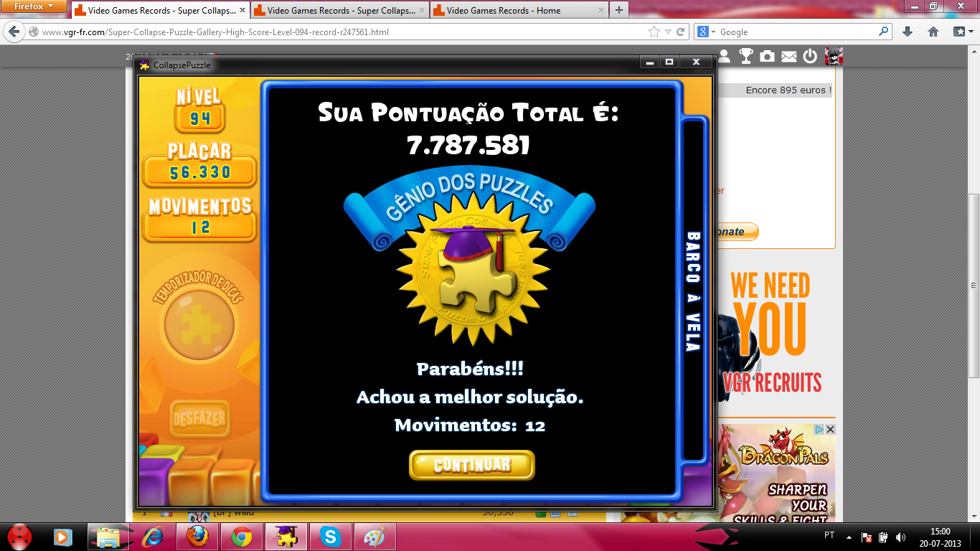
Task: Click the Firefox downloads arrow icon
Action: coord(908,32)
